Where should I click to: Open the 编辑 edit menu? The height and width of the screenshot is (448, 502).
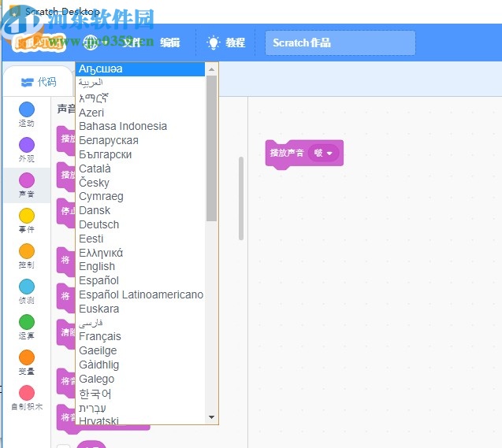[x=170, y=43]
